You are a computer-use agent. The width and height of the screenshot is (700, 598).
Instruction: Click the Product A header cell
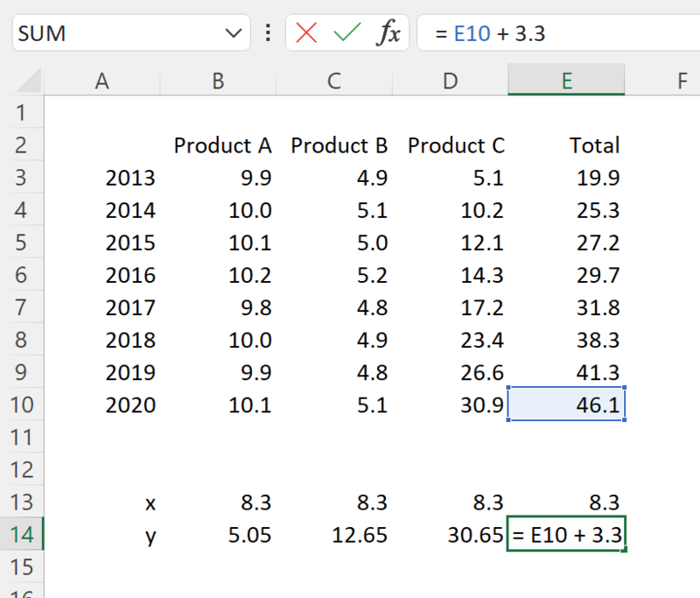pyautogui.click(x=217, y=145)
